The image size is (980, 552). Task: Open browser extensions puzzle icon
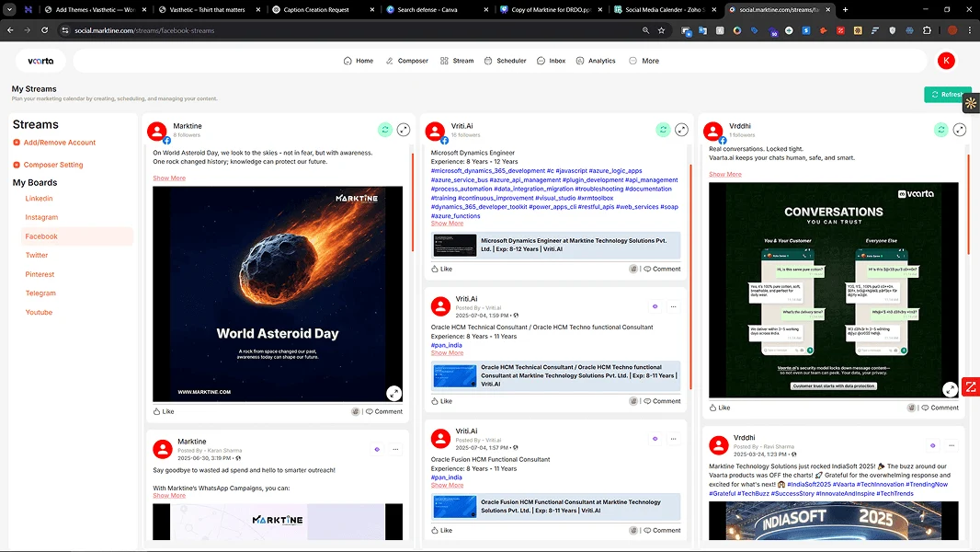(x=927, y=30)
